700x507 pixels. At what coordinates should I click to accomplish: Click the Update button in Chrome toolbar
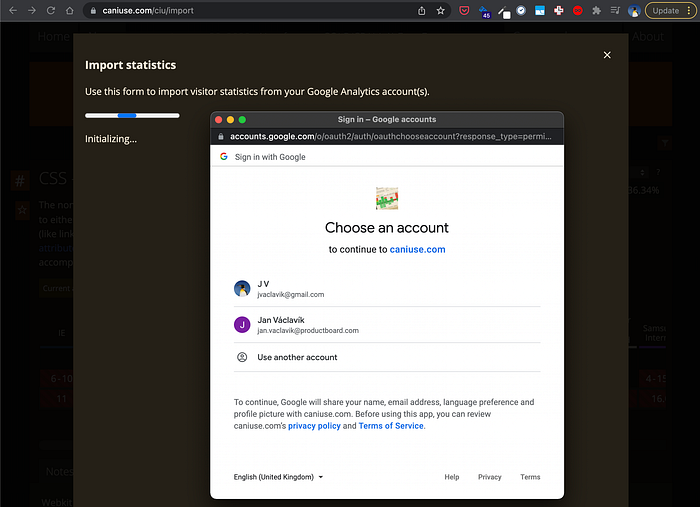[665, 11]
